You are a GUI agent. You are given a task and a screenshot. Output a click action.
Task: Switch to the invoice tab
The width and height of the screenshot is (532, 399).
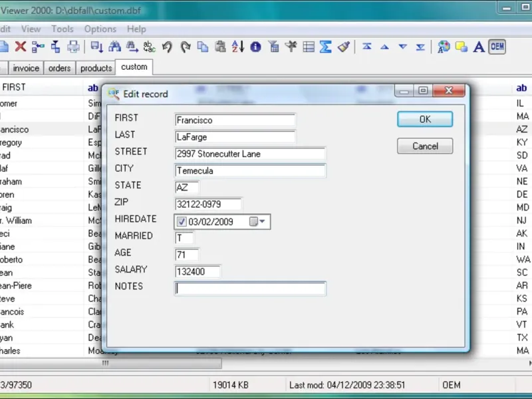pos(26,68)
